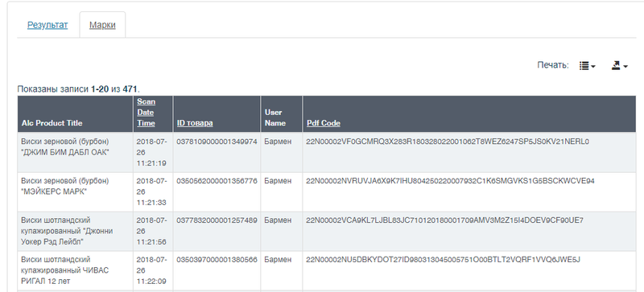Viewport: 644px width, 292px height.
Task: Click Бармен in Чивас Ригал row
Action: (278, 260)
